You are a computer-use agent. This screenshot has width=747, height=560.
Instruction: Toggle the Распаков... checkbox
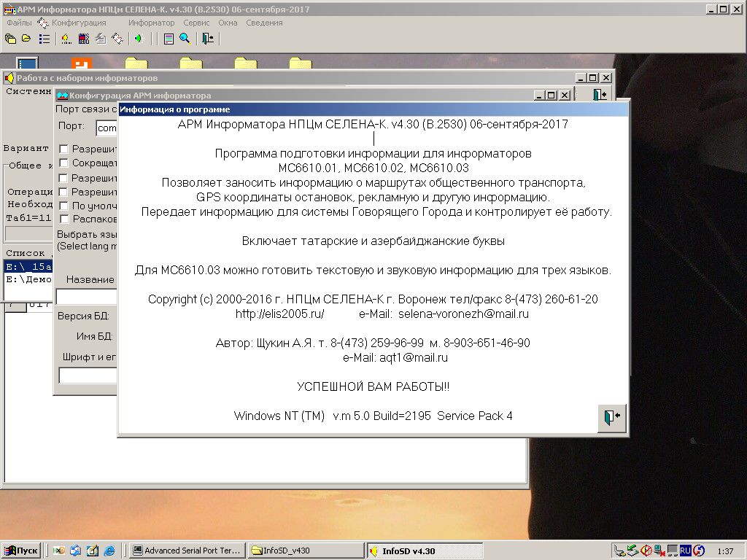(63, 219)
